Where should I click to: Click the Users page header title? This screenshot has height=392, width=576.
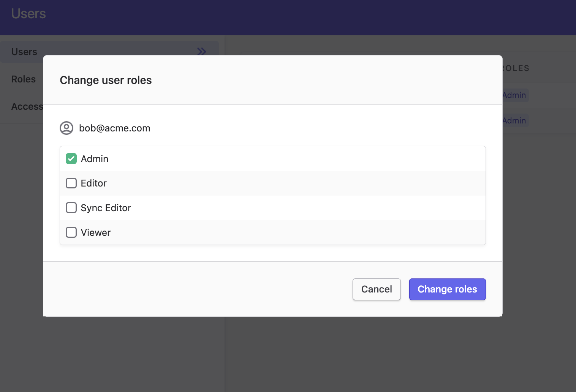[x=28, y=14]
